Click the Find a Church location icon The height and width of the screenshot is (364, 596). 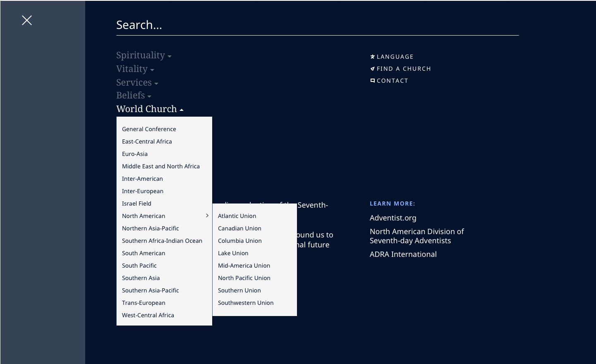click(x=372, y=69)
